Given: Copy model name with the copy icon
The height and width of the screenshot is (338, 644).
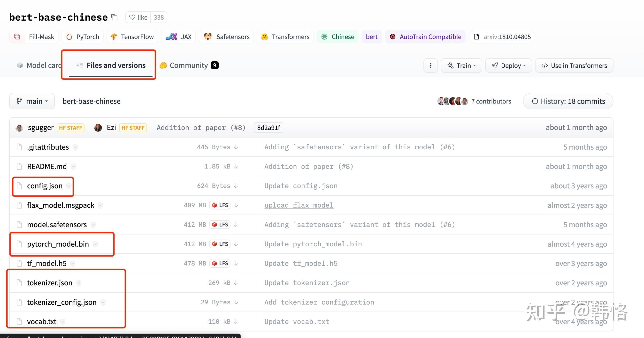Looking at the screenshot, I should pos(115,17).
